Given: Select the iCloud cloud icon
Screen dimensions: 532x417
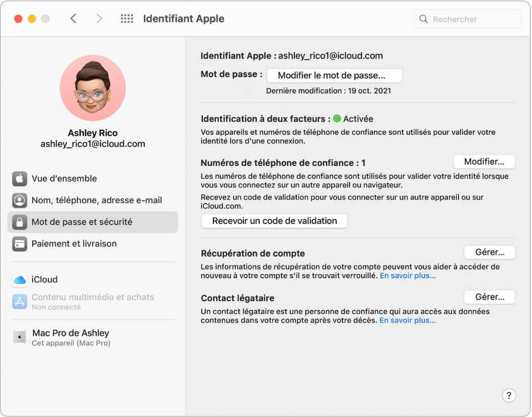Looking at the screenshot, I should (x=19, y=280).
